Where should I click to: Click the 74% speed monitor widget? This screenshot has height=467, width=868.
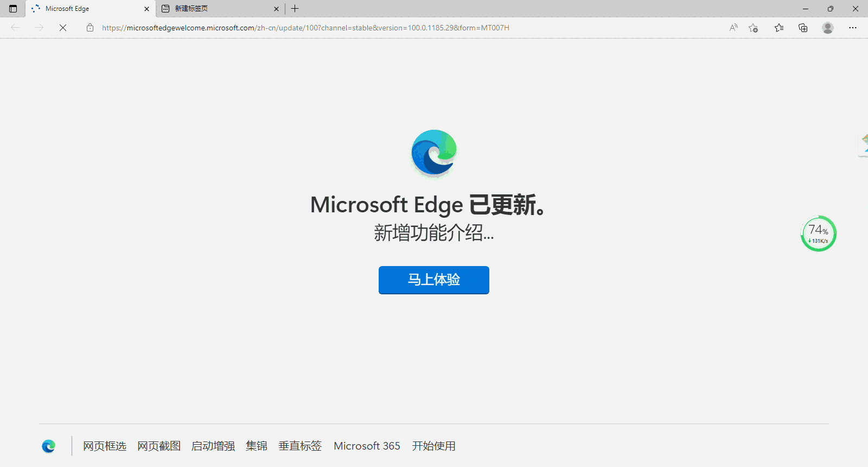coord(819,233)
